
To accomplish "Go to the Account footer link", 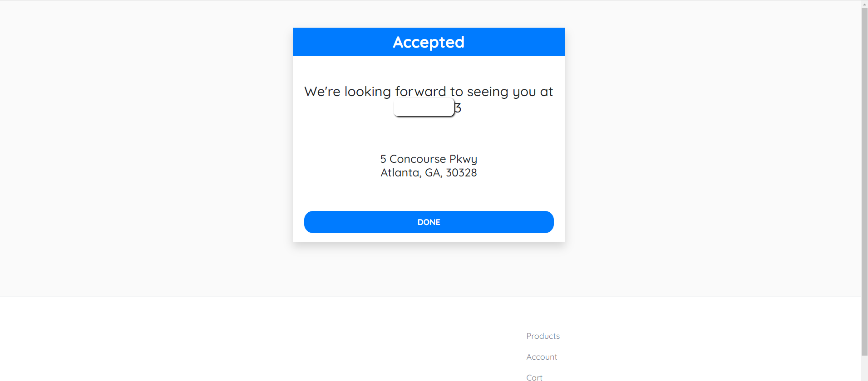I will 542,357.
